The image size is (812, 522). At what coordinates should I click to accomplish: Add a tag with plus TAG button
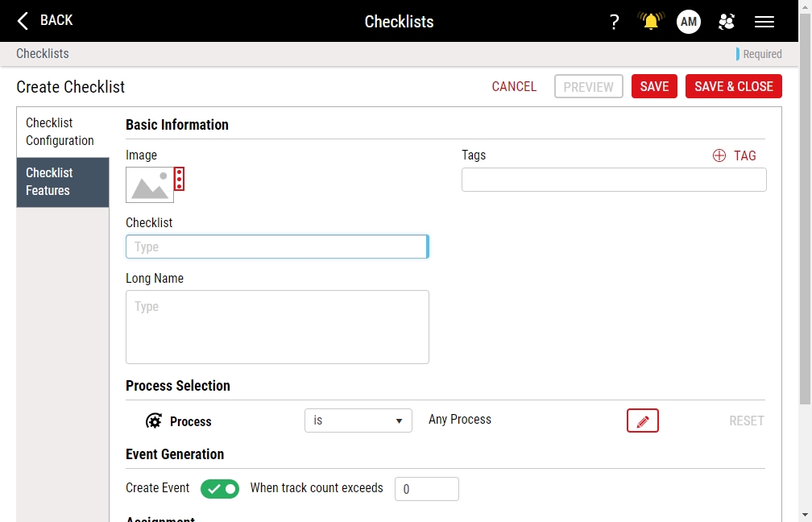point(735,155)
